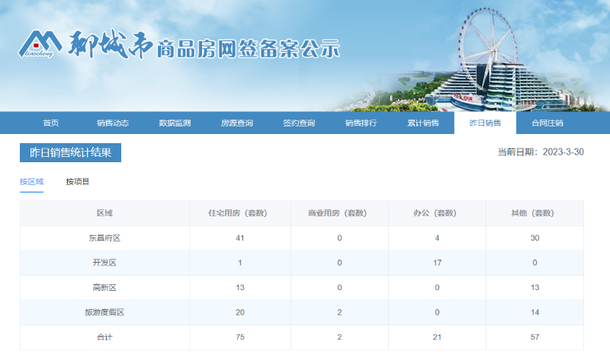Open the 累计销售 menu item
Image resolution: width=610 pixels, height=364 pixels.
click(x=422, y=123)
